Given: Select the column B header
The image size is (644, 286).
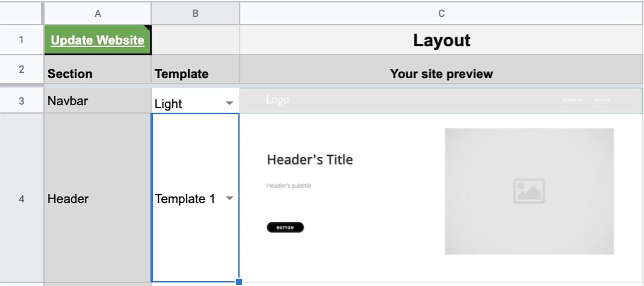Looking at the screenshot, I should pos(195,13).
